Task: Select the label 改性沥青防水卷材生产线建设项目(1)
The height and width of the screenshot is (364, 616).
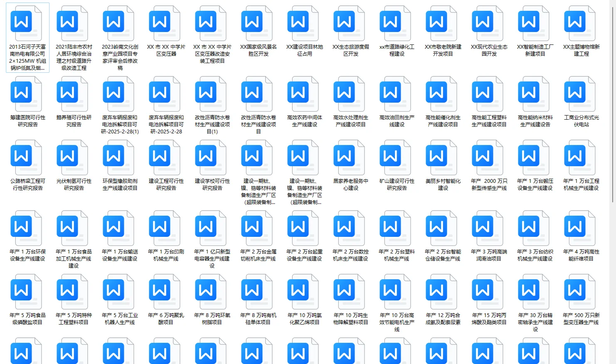Action: coord(212,125)
